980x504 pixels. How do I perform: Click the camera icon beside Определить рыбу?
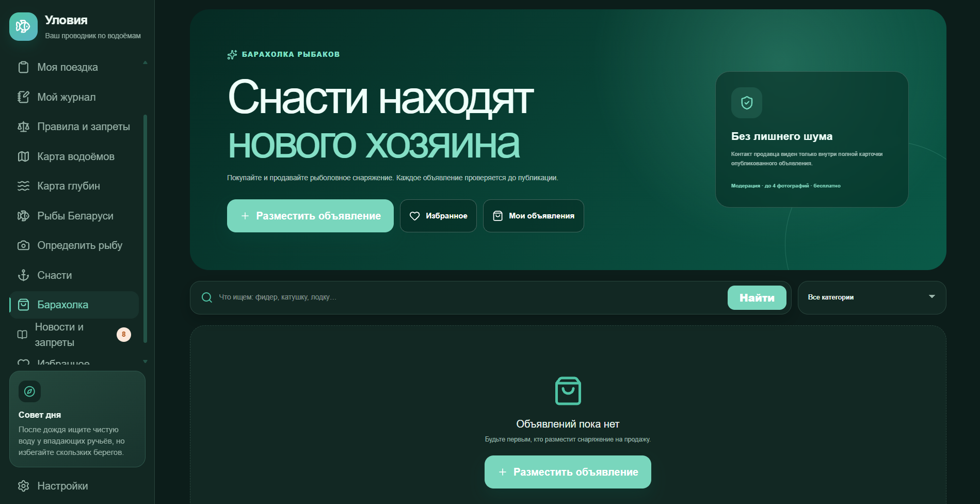pyautogui.click(x=23, y=245)
